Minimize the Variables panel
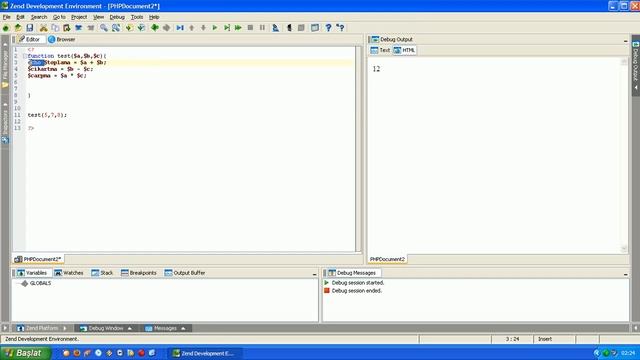The image size is (640, 360). 314,274
